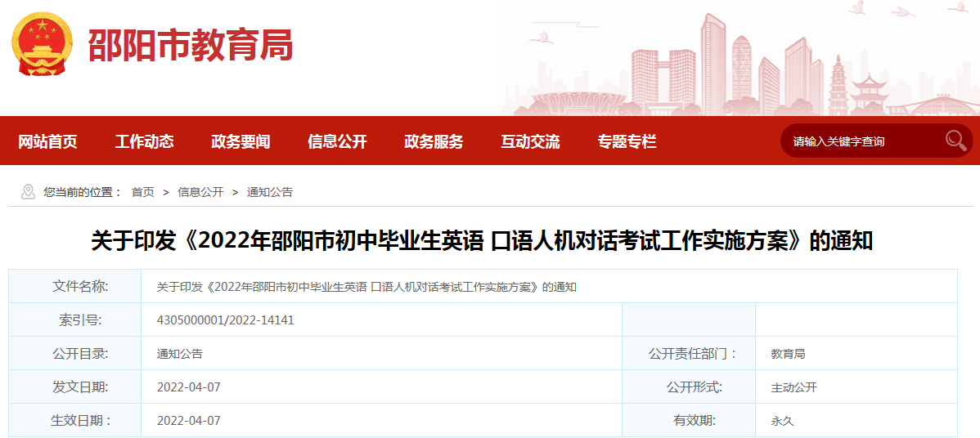Click the search magnifier icon
The image size is (980, 438).
coord(955,141)
